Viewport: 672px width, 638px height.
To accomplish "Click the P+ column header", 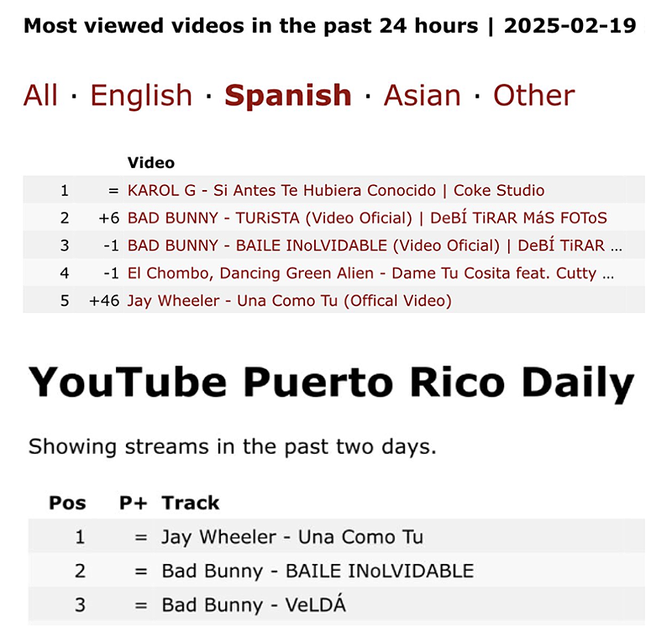I will (x=133, y=503).
